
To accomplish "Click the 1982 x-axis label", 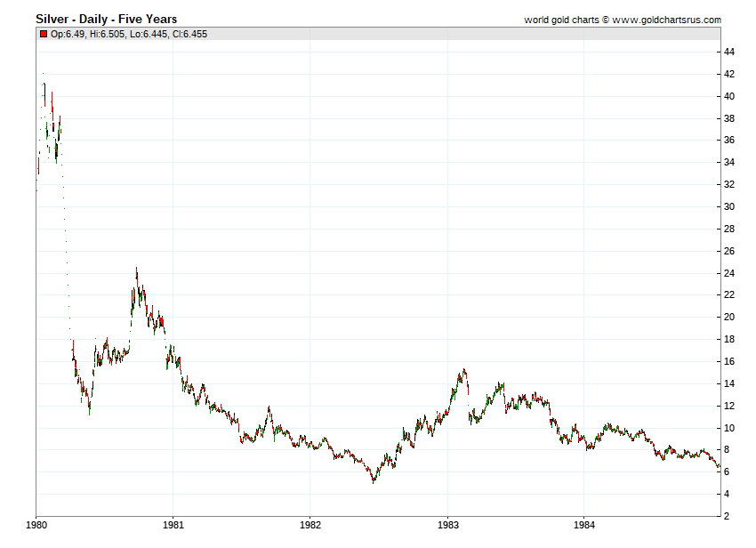I will [x=310, y=525].
